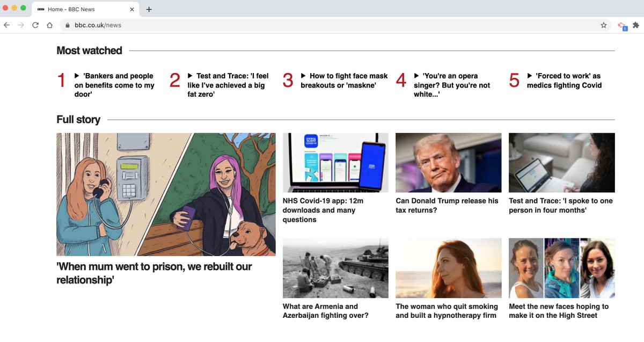
Task: Read 'What are Armenia and Azerbaijan fighting over?'
Action: point(326,311)
